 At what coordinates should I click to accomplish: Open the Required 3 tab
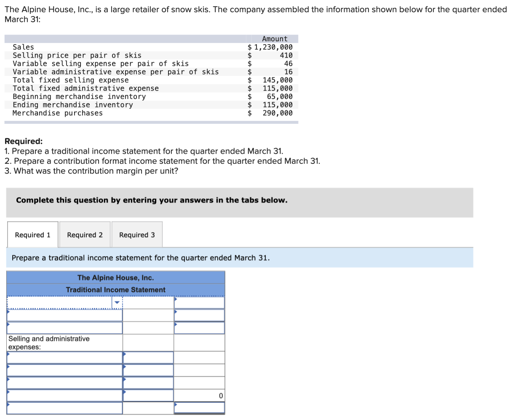click(x=137, y=235)
